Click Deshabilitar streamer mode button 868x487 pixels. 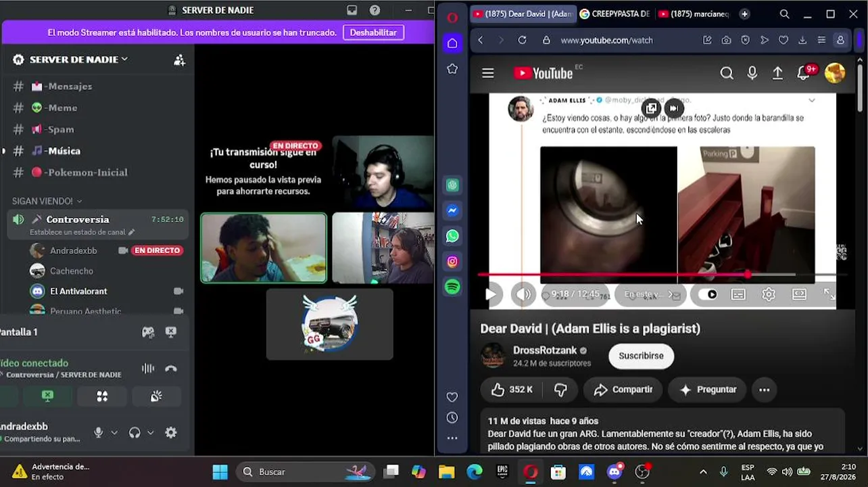(373, 32)
